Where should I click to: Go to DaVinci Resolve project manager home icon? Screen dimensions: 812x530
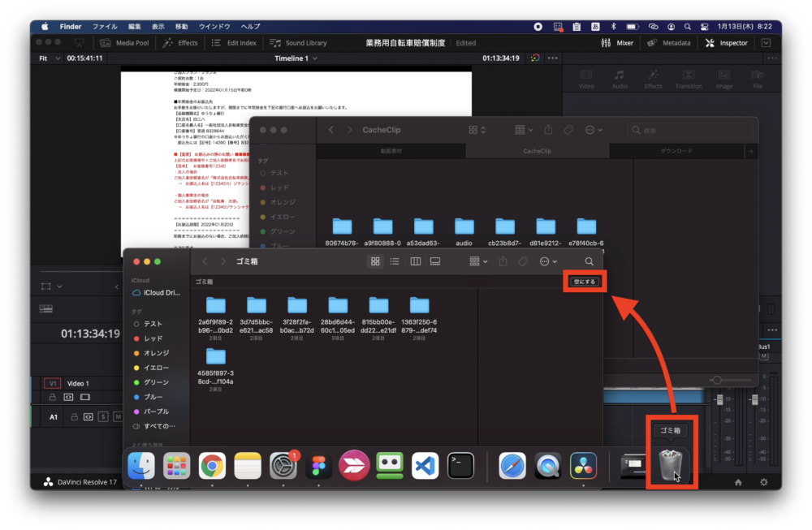(738, 482)
